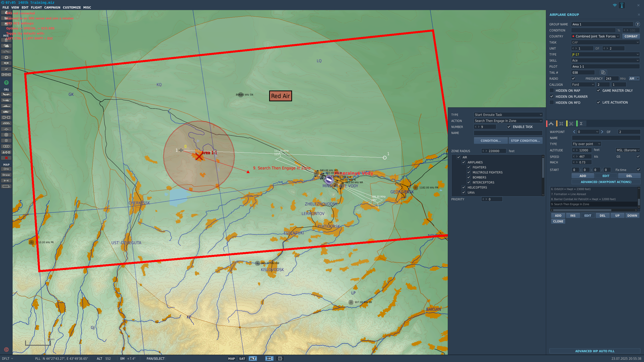Click ADVANCED WP AUTO FILL button
Image resolution: width=644 pixels, height=362 pixels.
[595, 351]
